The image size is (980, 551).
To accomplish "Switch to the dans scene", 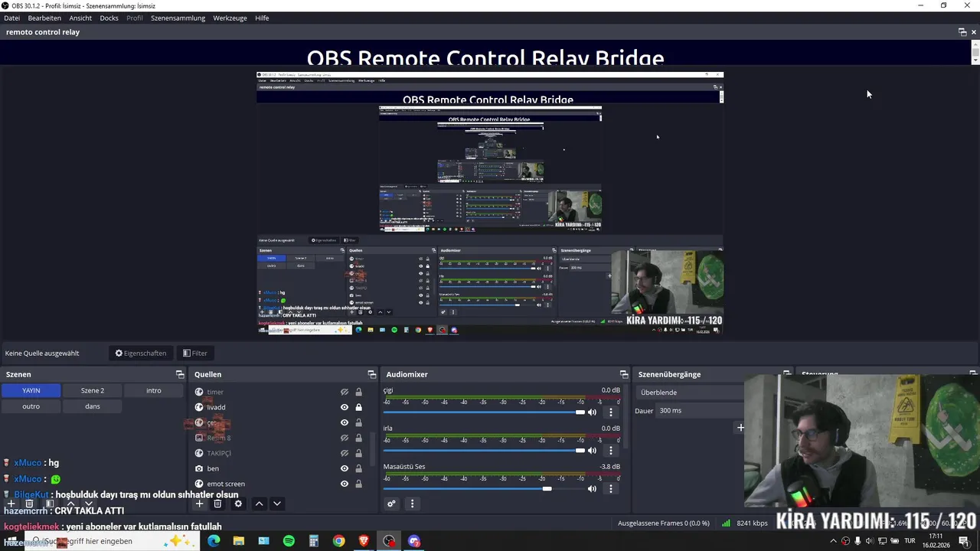I will click(93, 406).
